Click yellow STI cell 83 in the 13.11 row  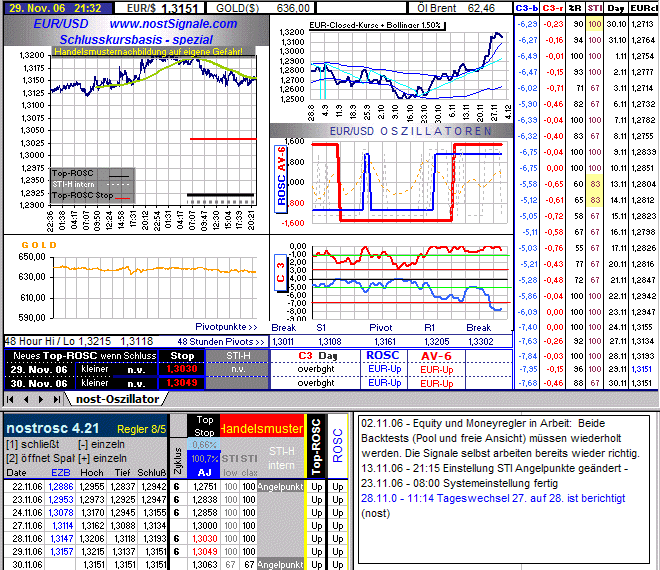tap(594, 184)
